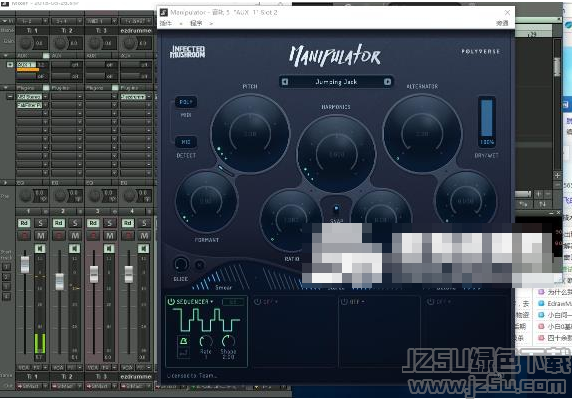572x399 pixels.
Task: Toggle input monitor speaker icon on track 2
Action: coord(75,248)
